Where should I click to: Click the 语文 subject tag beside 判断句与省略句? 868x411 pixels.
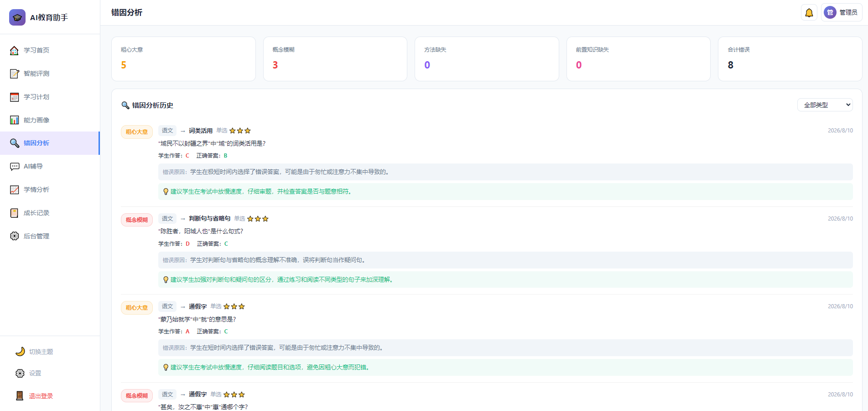(x=167, y=219)
